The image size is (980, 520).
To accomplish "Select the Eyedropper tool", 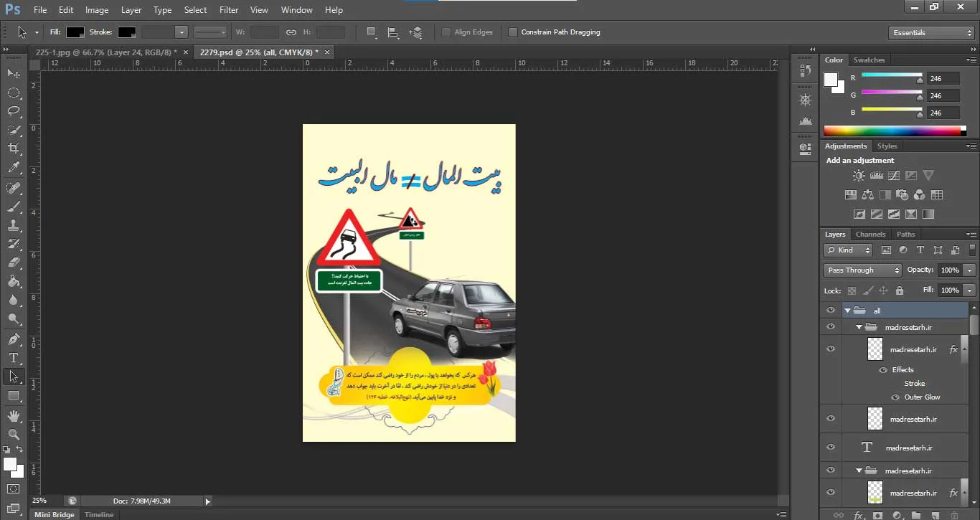I will [x=14, y=168].
